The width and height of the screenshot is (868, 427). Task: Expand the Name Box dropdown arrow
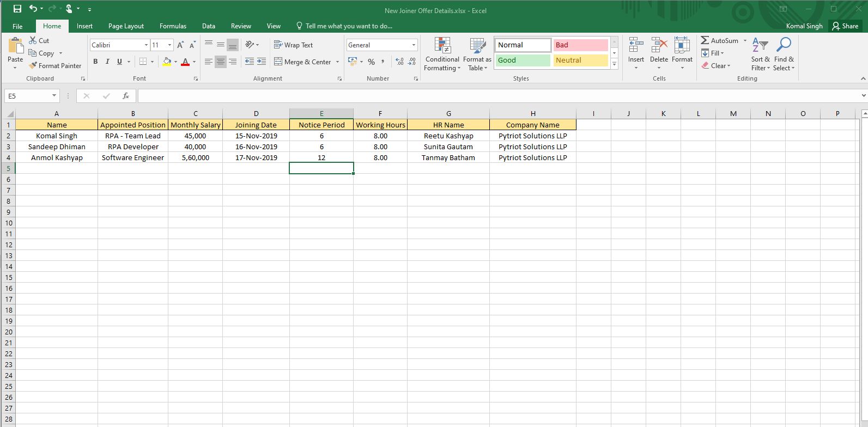[54, 96]
